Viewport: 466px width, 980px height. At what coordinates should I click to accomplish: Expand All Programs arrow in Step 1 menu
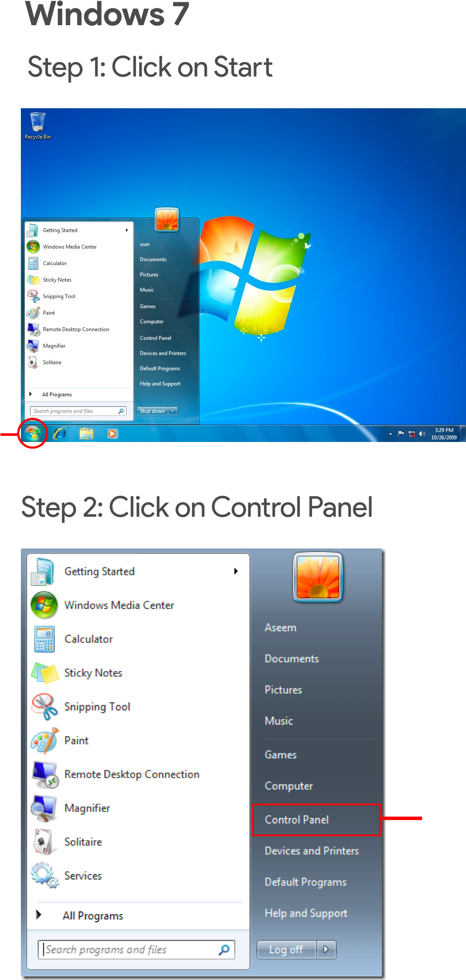pos(30,394)
